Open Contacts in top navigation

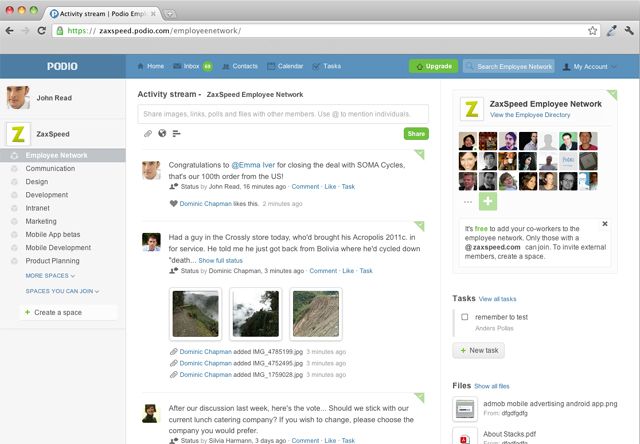240,66
